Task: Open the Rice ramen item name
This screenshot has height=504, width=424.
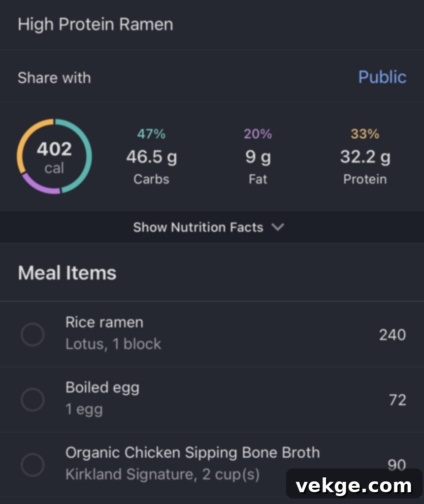Action: click(104, 323)
